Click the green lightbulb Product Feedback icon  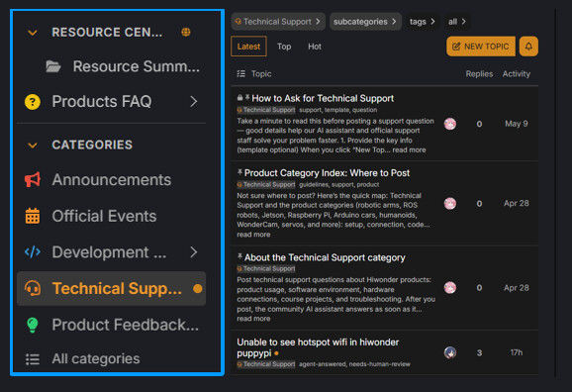pyautogui.click(x=33, y=325)
